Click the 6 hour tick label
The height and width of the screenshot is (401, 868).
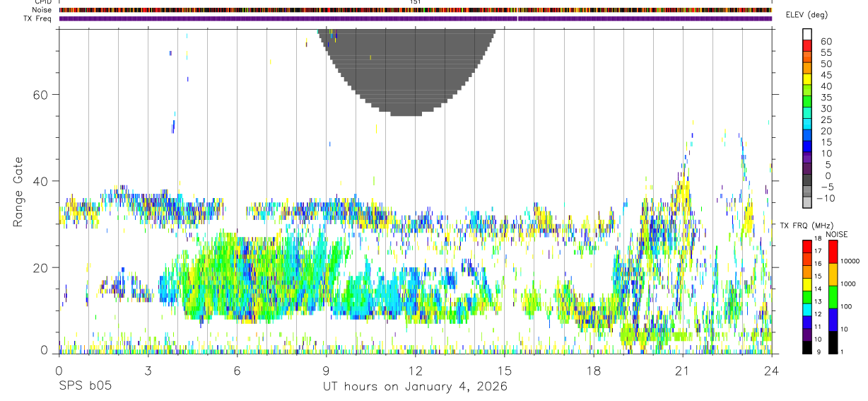pyautogui.click(x=237, y=371)
